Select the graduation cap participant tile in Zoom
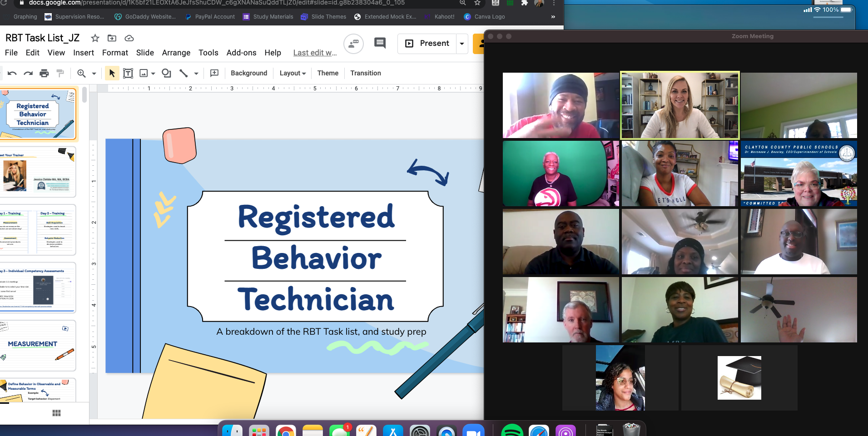Image resolution: width=868 pixels, height=436 pixels. pyautogui.click(x=739, y=378)
